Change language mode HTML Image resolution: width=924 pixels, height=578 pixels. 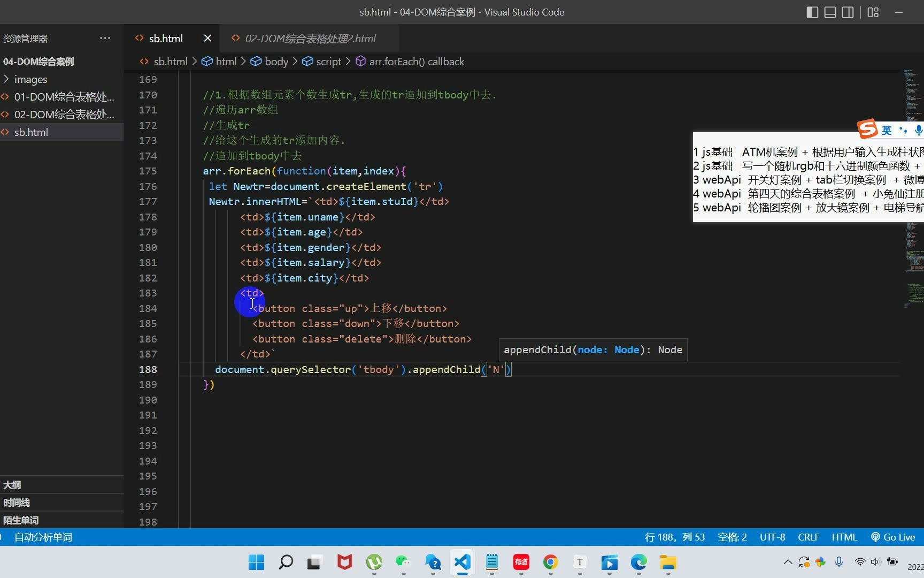[x=844, y=537]
